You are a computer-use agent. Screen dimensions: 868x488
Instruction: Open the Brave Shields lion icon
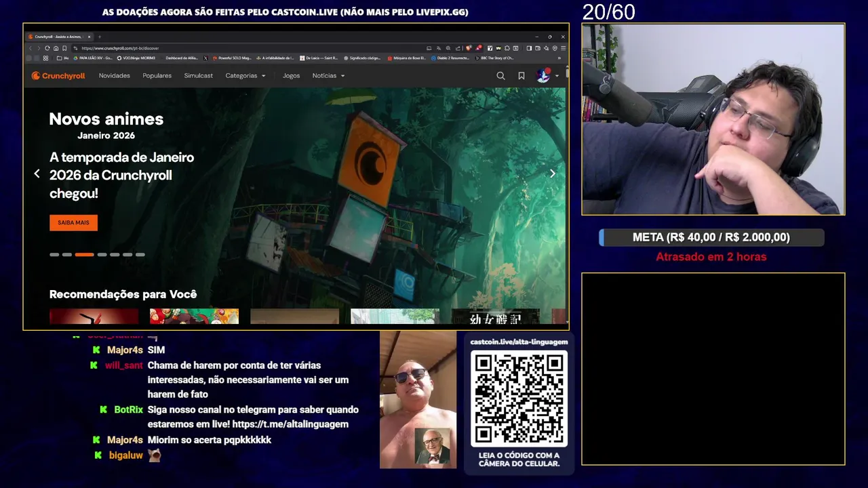[x=469, y=48]
